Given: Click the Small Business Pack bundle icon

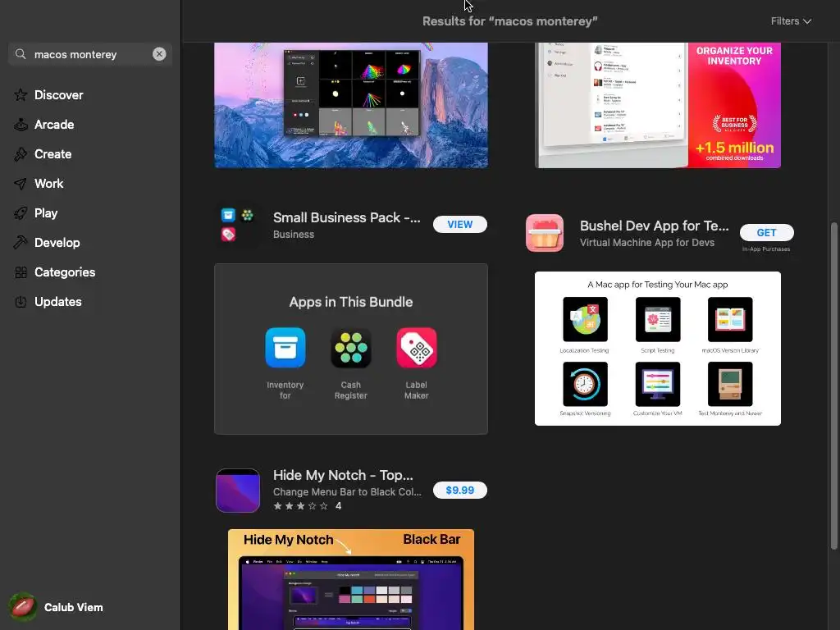Looking at the screenshot, I should [237, 225].
